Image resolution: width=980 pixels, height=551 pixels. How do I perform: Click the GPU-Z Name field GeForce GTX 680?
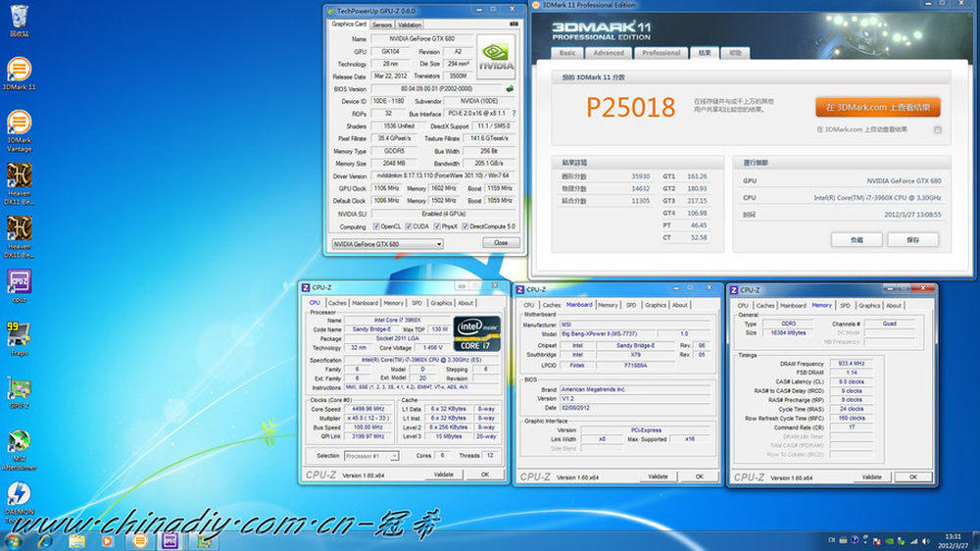pos(421,39)
